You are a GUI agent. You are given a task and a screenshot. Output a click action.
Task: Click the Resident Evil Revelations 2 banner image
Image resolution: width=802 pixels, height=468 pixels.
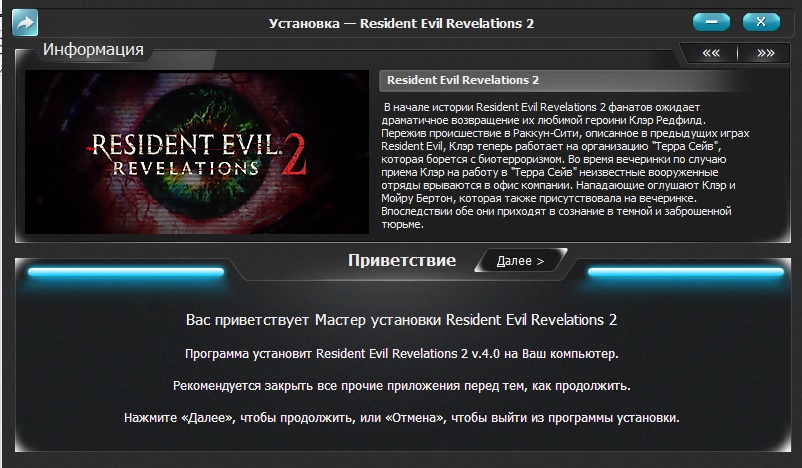197,152
